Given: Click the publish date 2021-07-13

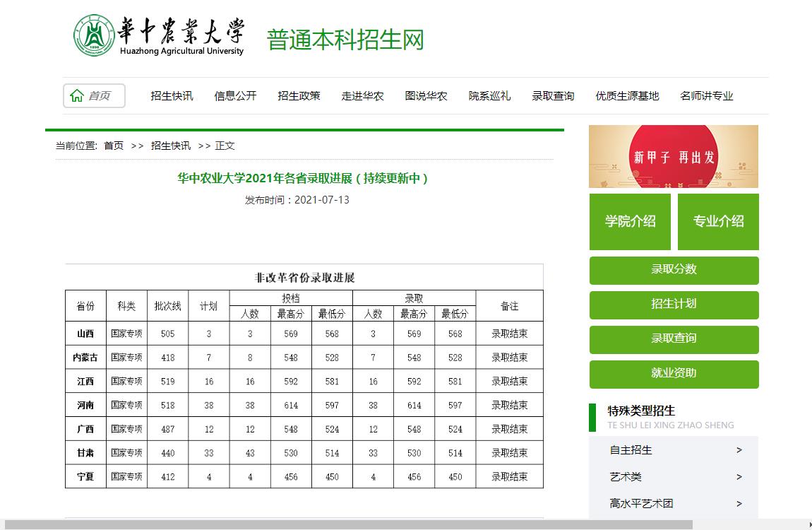Looking at the screenshot, I should [x=321, y=200].
